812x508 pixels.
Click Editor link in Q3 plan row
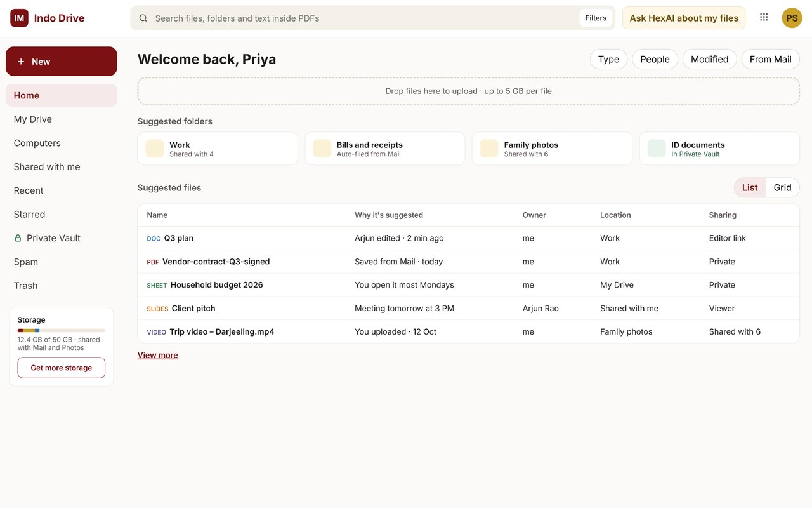pyautogui.click(x=728, y=239)
